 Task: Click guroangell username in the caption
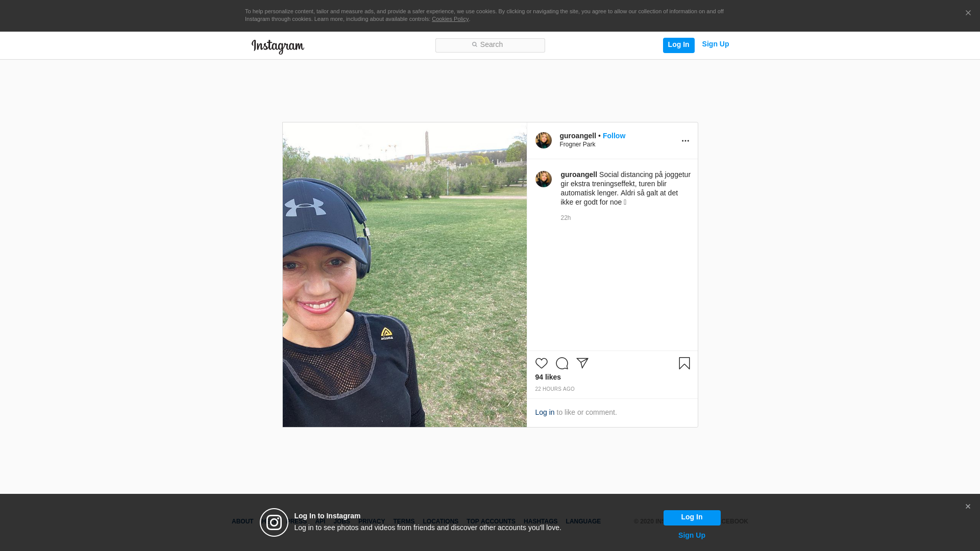coord(578,174)
